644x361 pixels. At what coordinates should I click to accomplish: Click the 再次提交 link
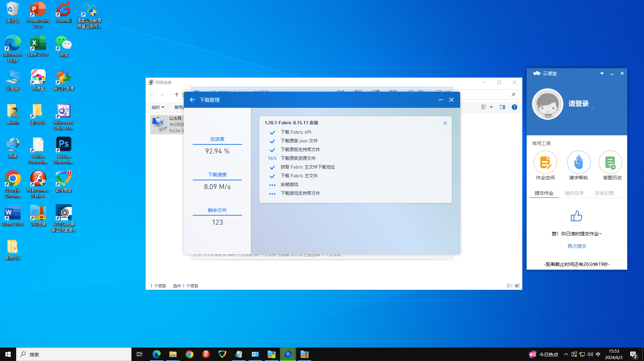577,246
